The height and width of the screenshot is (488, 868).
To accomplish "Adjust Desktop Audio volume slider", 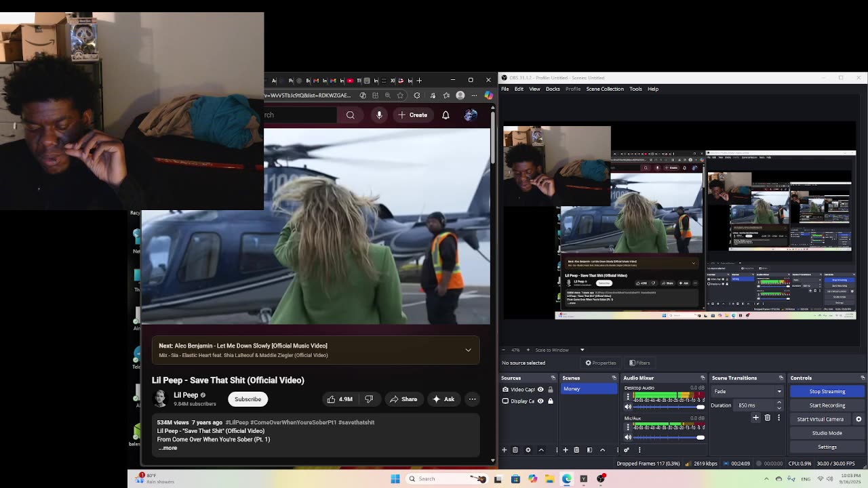I will [x=669, y=407].
